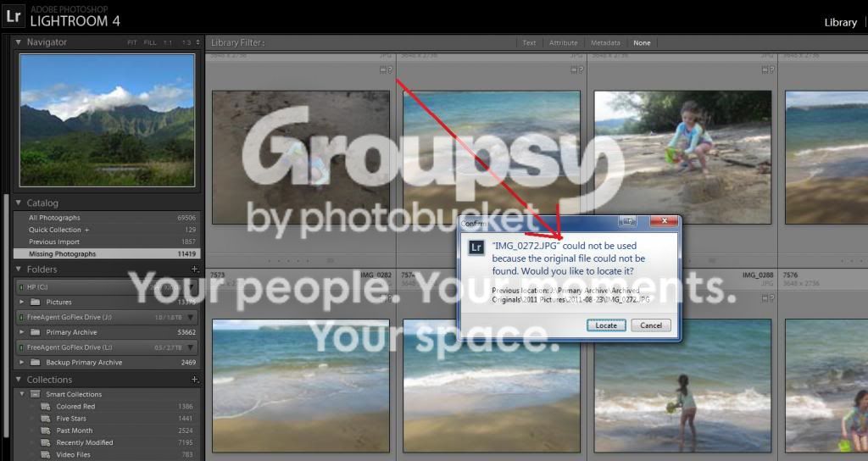Set Navigator zoom to 1:3
This screenshot has height=461, width=868.
pyautogui.click(x=186, y=42)
